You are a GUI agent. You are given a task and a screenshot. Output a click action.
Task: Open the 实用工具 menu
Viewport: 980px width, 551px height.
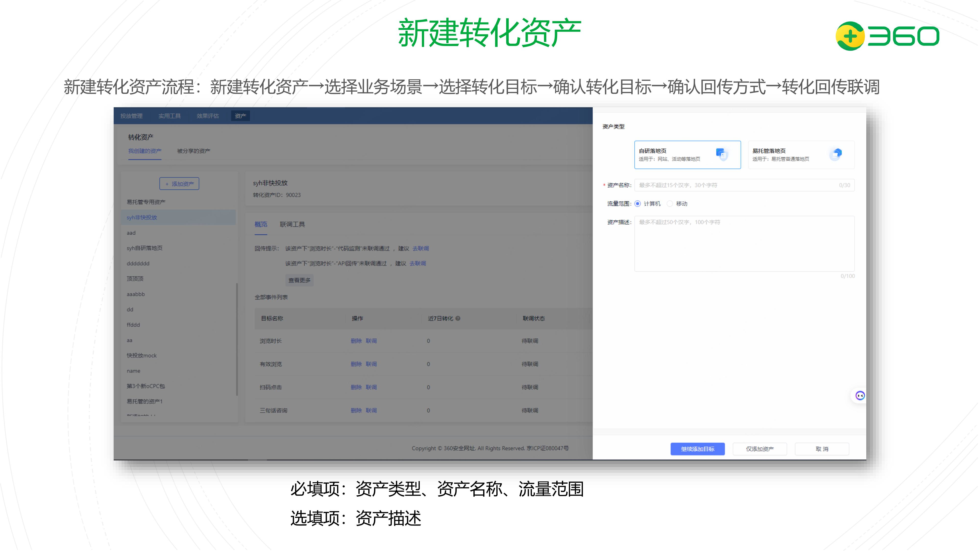tap(170, 116)
